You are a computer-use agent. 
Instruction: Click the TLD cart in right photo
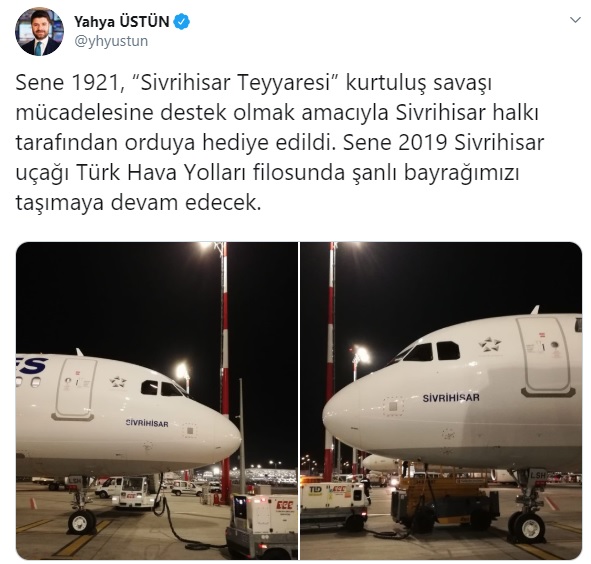coord(332,503)
